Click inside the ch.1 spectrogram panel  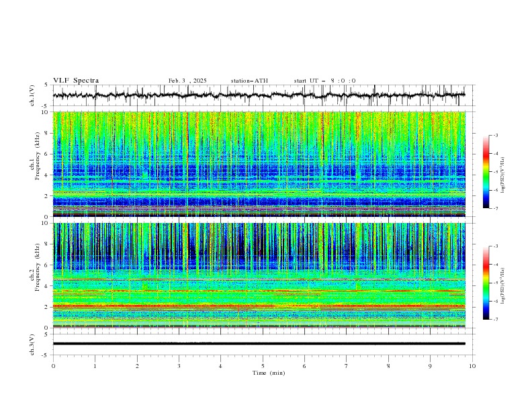pyautogui.click(x=259, y=164)
